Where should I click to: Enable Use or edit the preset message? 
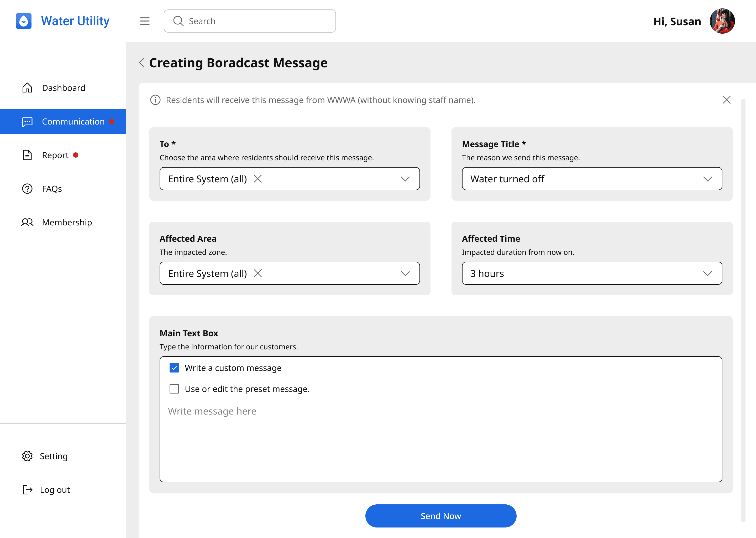(x=174, y=389)
